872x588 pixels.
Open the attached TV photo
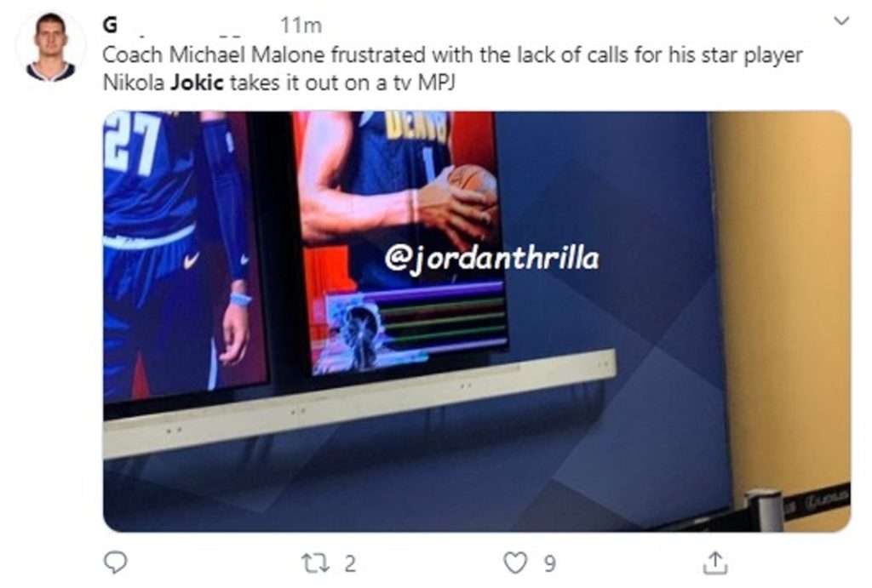[477, 322]
